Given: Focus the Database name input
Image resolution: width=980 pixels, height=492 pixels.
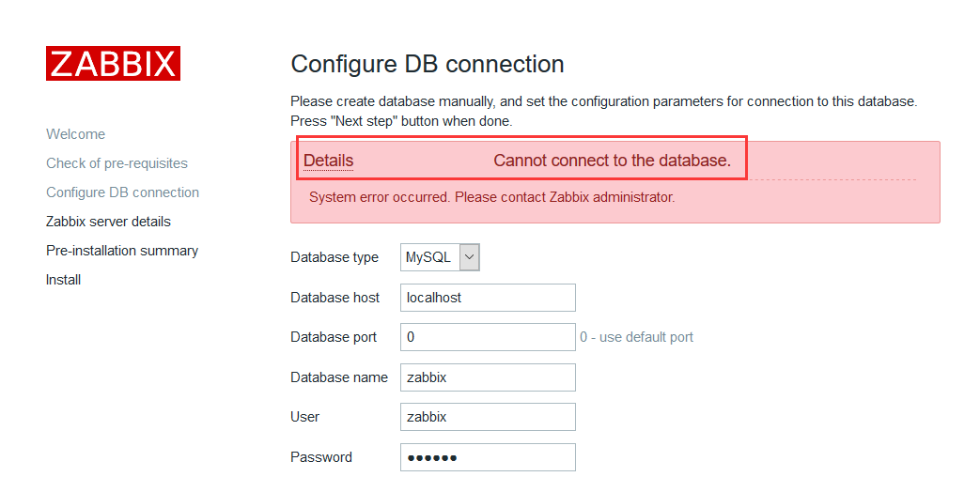Looking at the screenshot, I should (489, 377).
